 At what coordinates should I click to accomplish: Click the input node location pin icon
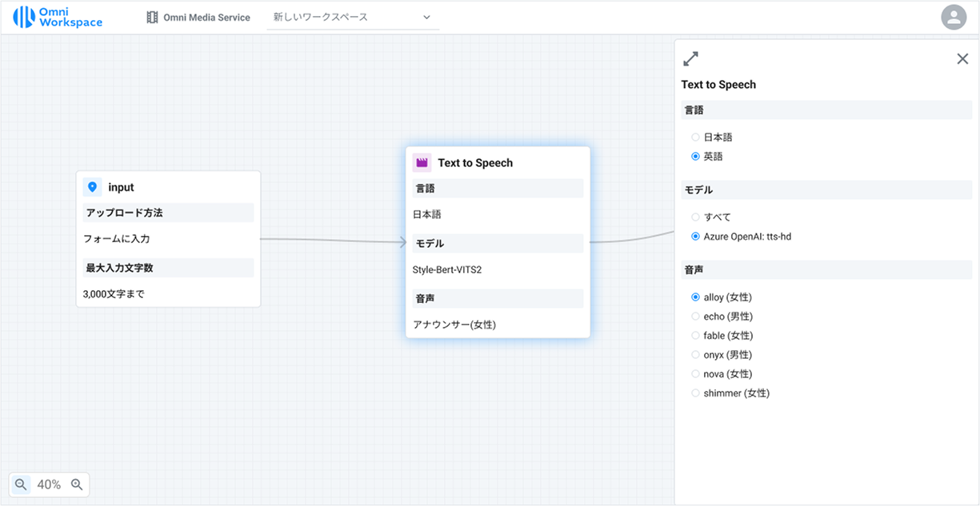pyautogui.click(x=92, y=187)
